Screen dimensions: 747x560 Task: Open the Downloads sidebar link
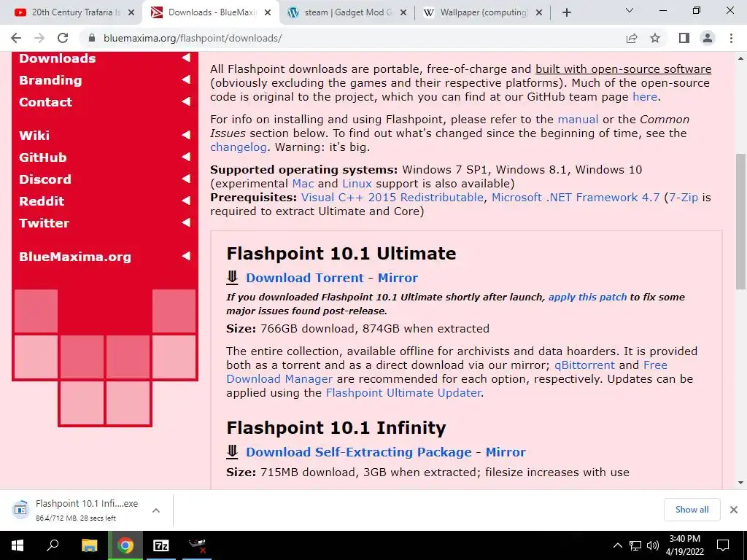[57, 58]
